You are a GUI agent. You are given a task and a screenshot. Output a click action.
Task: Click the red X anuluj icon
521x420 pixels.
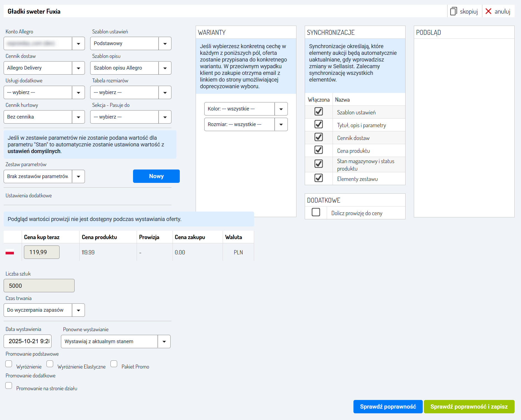click(488, 11)
